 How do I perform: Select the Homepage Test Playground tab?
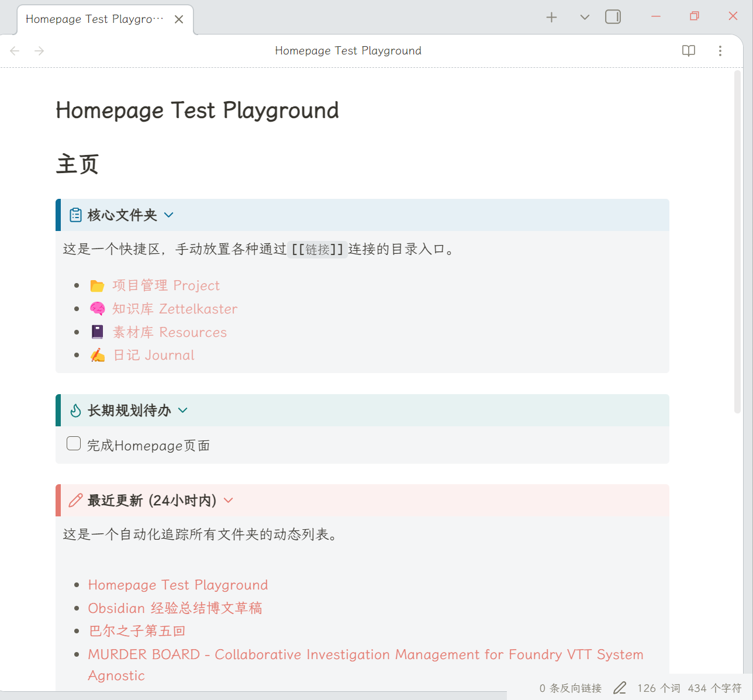(94, 19)
